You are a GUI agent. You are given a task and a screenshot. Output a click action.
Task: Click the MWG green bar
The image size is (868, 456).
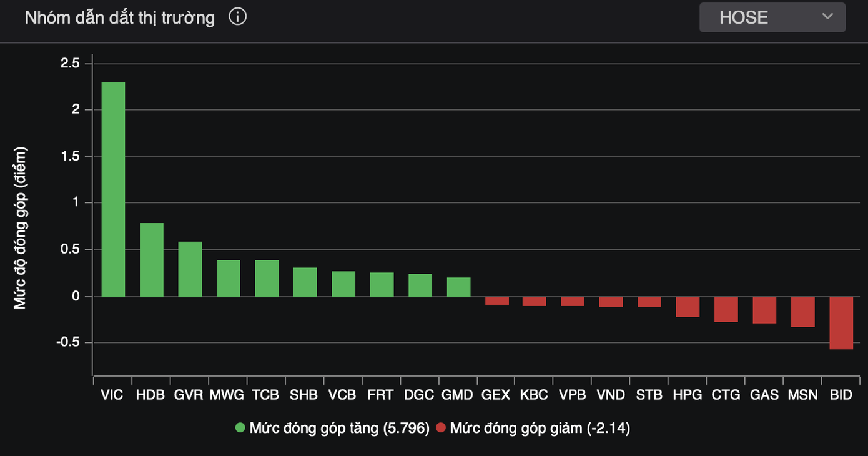pyautogui.click(x=227, y=278)
